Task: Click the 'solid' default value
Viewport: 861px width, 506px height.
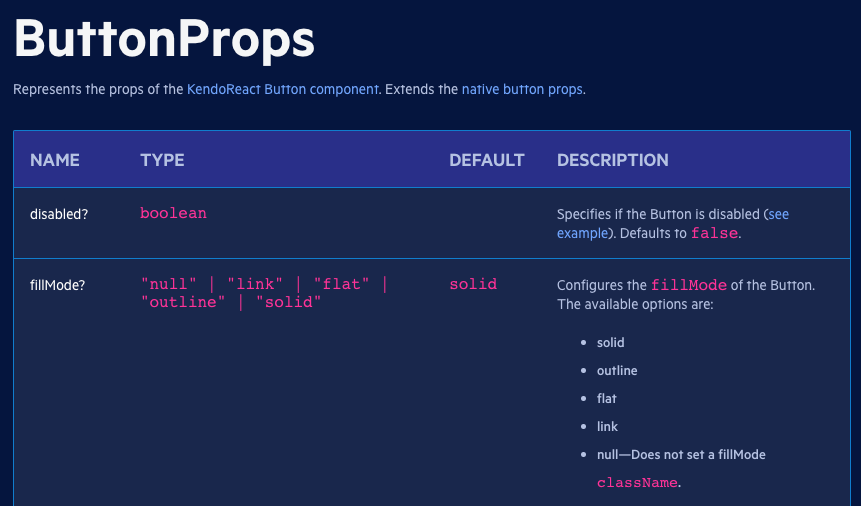Action: (x=473, y=284)
